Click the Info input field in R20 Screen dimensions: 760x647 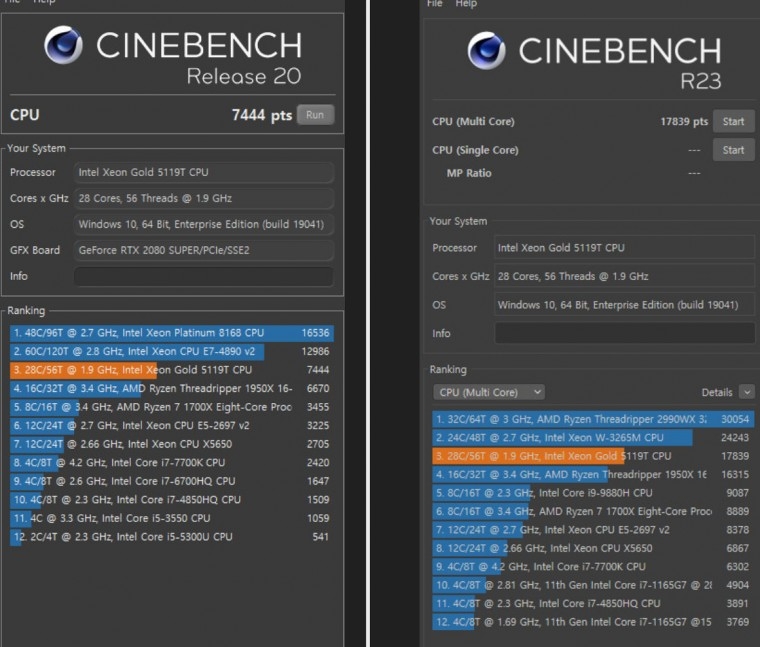coord(204,276)
